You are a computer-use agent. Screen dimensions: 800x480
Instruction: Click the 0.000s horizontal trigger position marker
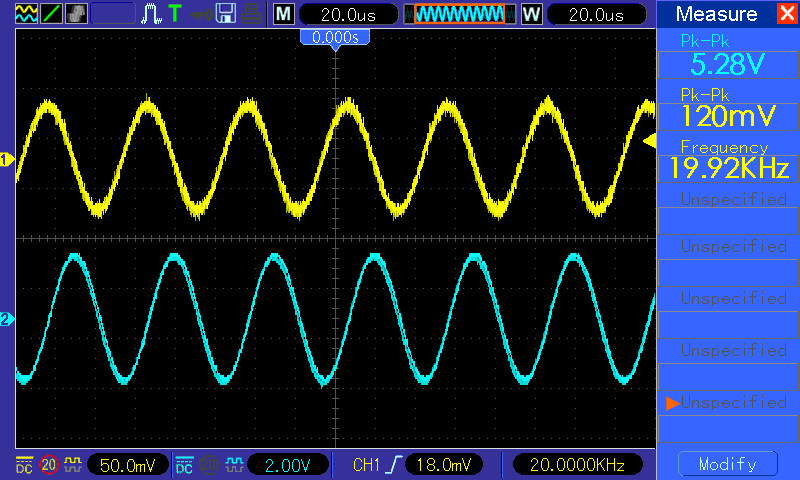pyautogui.click(x=335, y=37)
